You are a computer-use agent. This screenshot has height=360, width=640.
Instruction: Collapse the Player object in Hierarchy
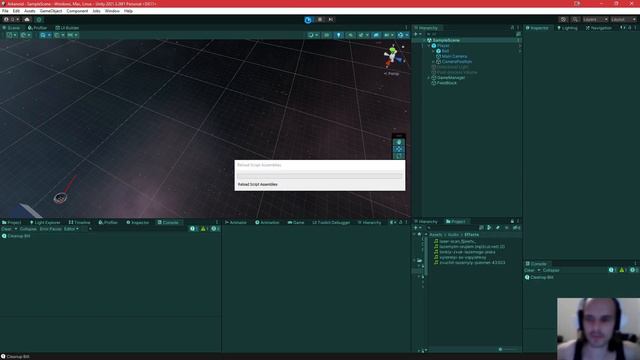429,46
